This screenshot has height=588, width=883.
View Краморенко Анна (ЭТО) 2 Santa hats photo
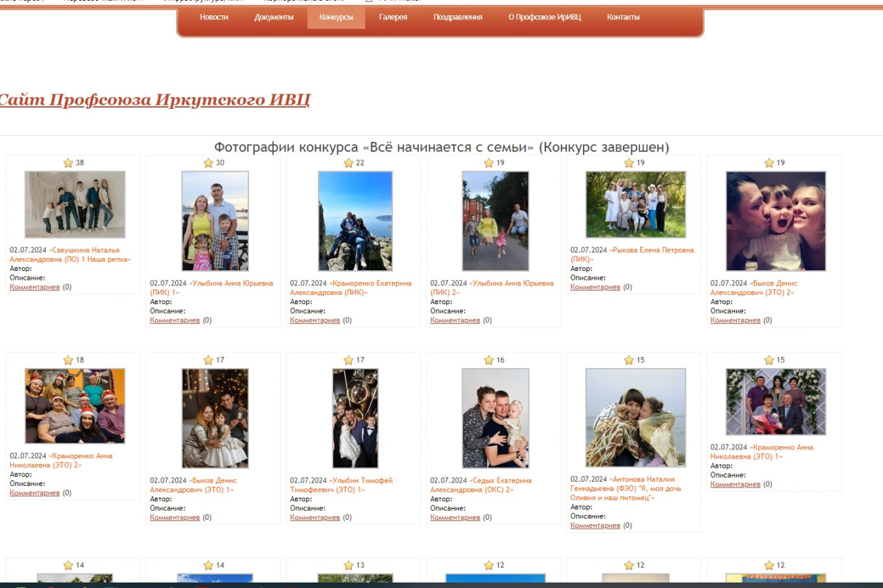pyautogui.click(x=75, y=406)
